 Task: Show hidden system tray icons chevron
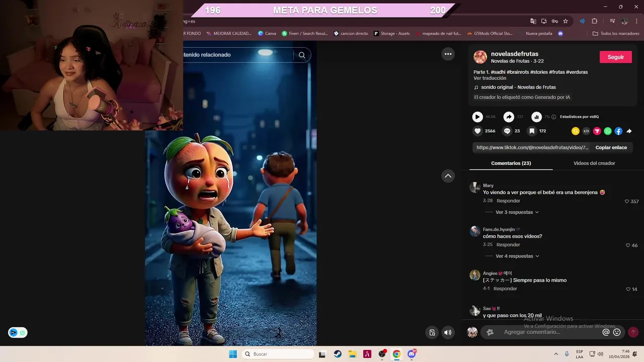[x=556, y=354]
